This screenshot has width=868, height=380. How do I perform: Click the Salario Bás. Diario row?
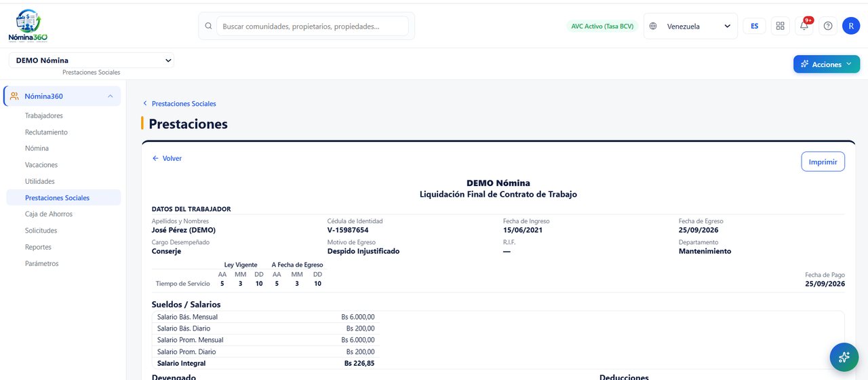coord(264,328)
